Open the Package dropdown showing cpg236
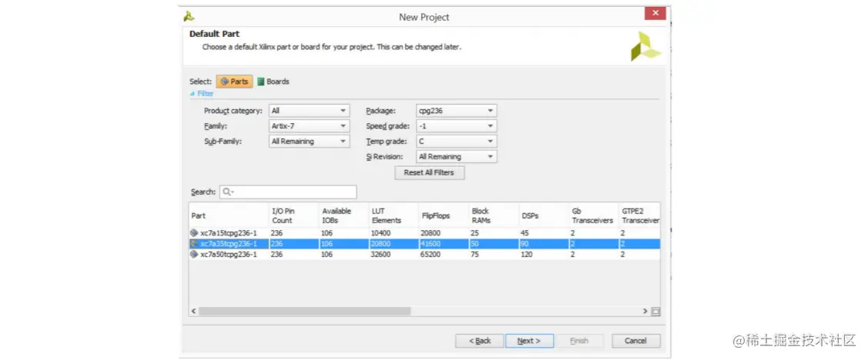The height and width of the screenshot is (360, 868). pyautogui.click(x=456, y=111)
